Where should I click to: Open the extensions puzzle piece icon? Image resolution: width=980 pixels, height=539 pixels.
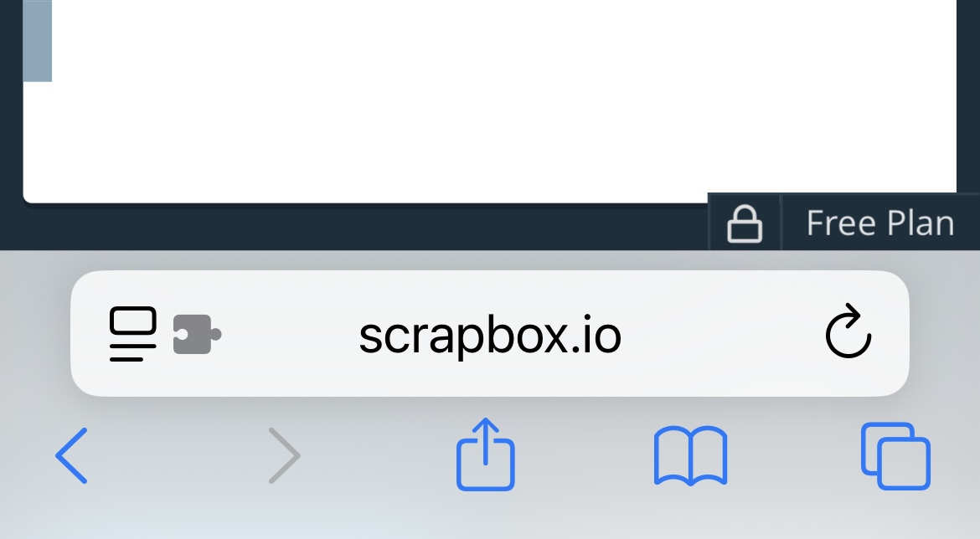pos(197,335)
